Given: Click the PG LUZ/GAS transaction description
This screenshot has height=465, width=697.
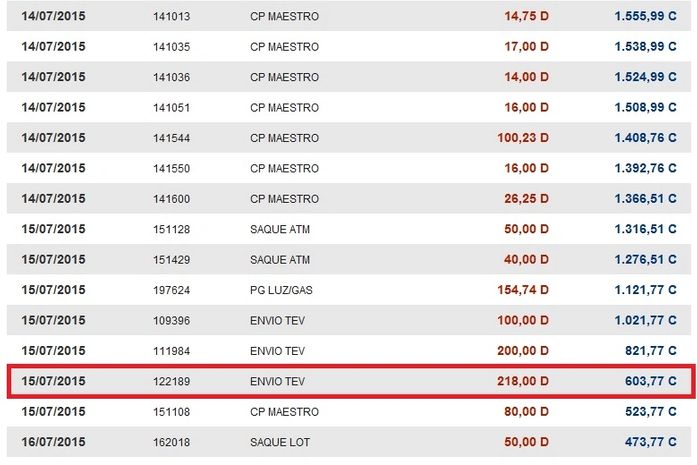Looking at the screenshot, I should click(x=285, y=289).
